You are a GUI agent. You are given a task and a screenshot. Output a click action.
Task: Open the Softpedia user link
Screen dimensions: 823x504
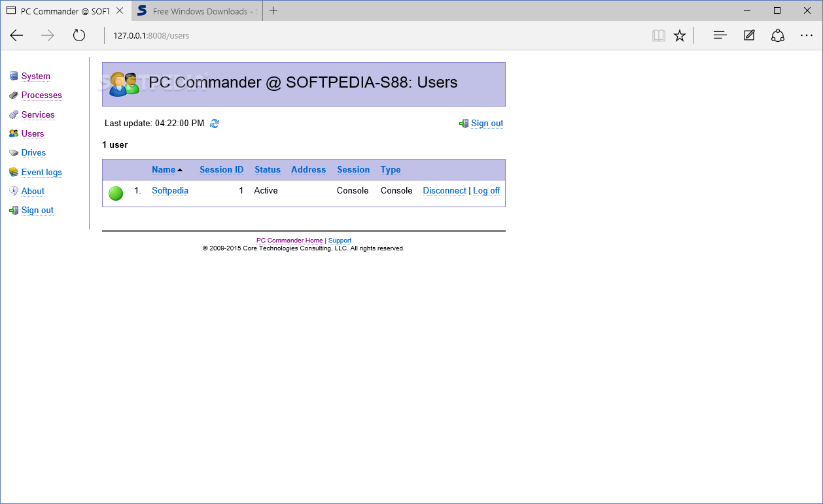[x=170, y=191]
